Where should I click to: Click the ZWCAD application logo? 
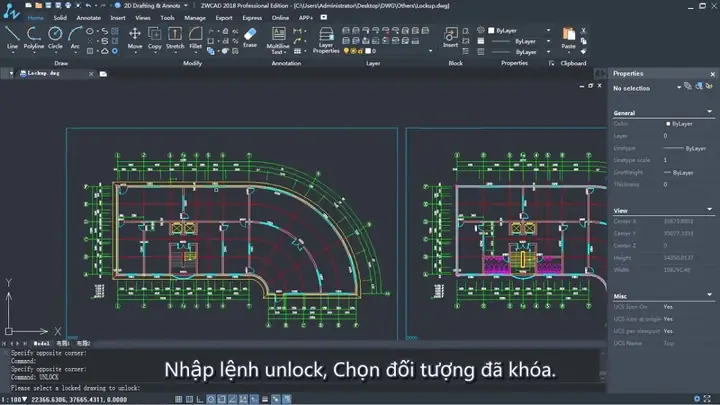click(11, 11)
